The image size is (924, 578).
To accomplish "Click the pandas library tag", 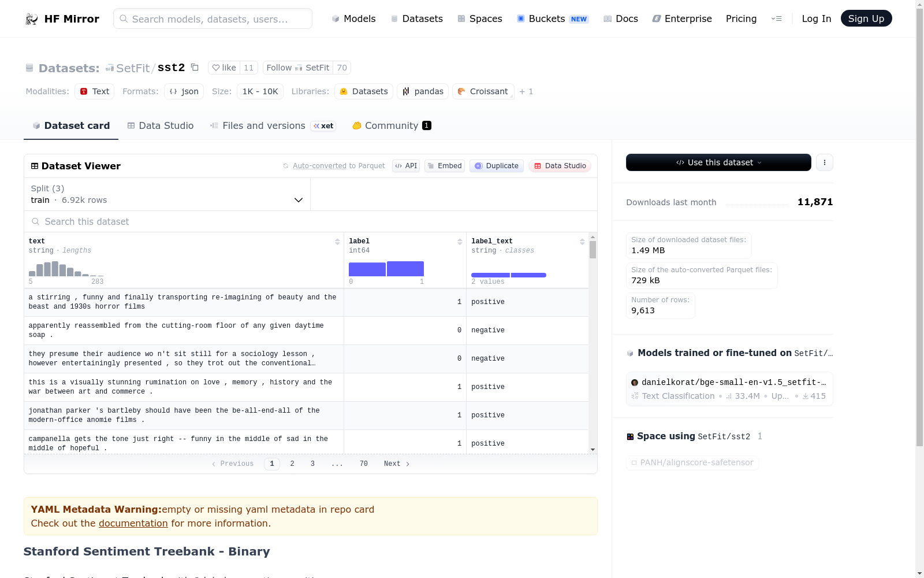I will click(x=423, y=91).
